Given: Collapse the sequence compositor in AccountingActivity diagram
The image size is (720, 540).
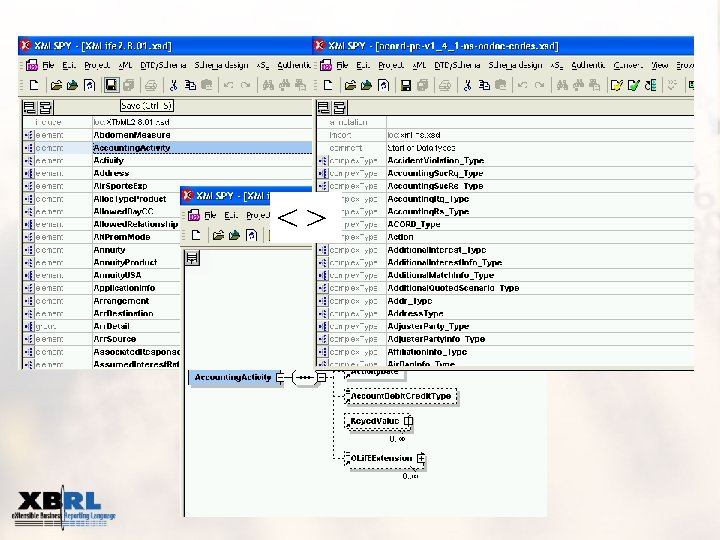Looking at the screenshot, I should pos(322,377).
